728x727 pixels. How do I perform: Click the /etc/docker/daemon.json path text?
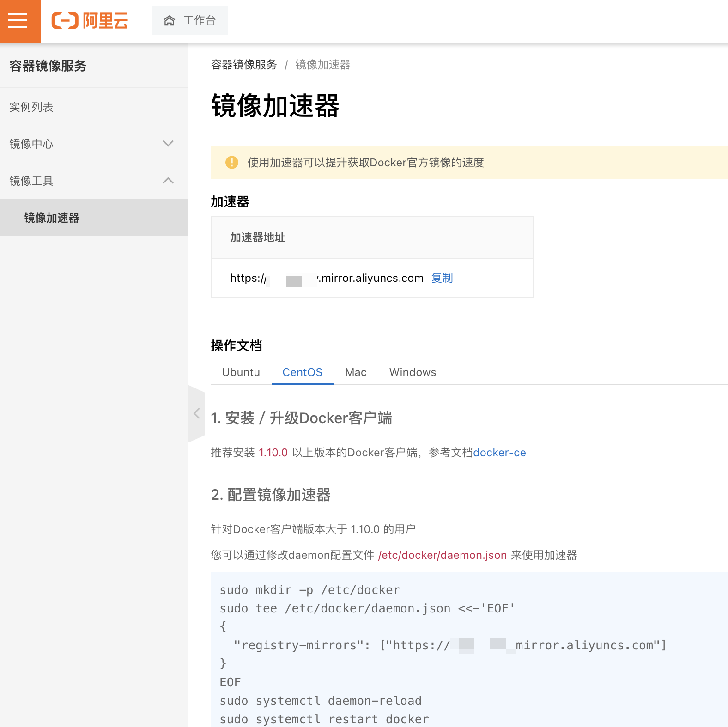click(443, 555)
